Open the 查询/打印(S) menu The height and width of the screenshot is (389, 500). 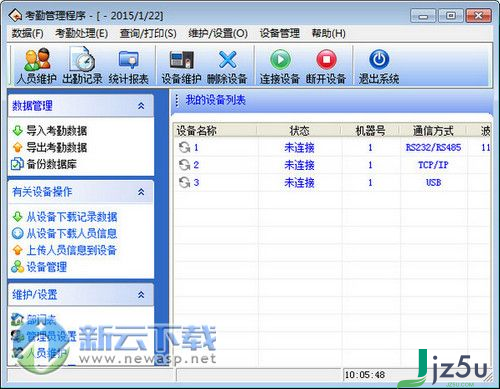pos(148,33)
